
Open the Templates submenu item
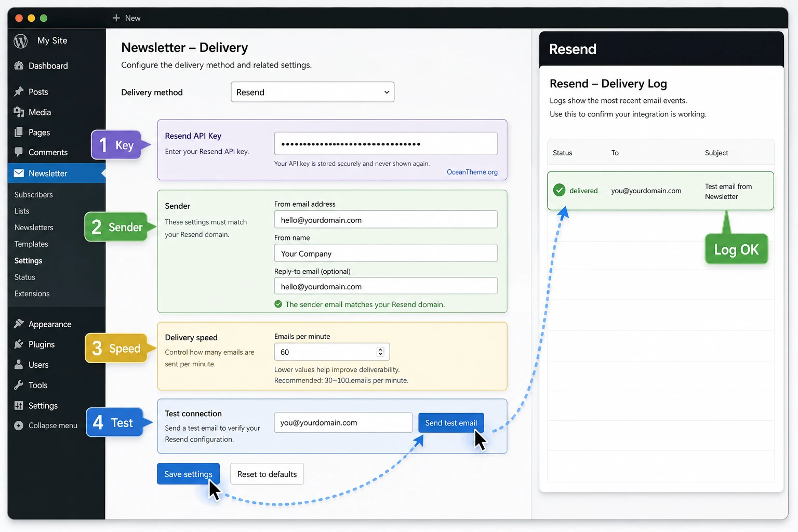[31, 244]
